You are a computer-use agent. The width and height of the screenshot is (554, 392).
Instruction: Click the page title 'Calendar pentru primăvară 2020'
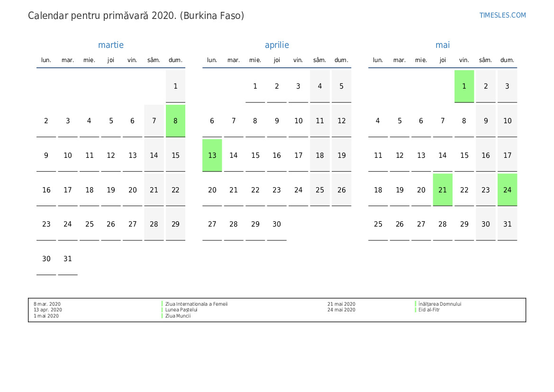coord(102,16)
